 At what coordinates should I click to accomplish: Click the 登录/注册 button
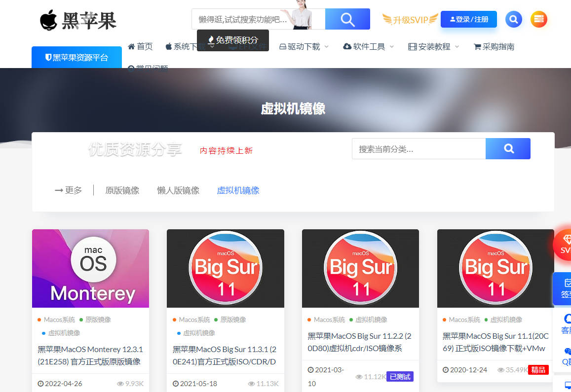pyautogui.click(x=468, y=19)
